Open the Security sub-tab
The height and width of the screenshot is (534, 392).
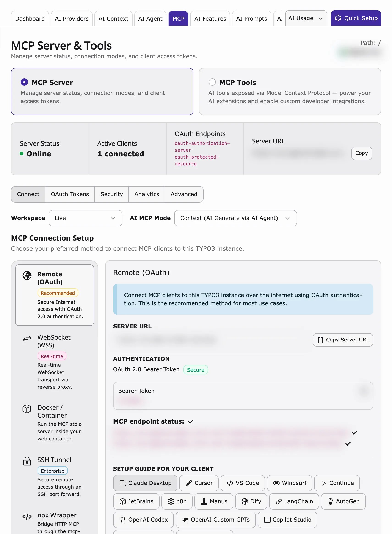coord(112,194)
